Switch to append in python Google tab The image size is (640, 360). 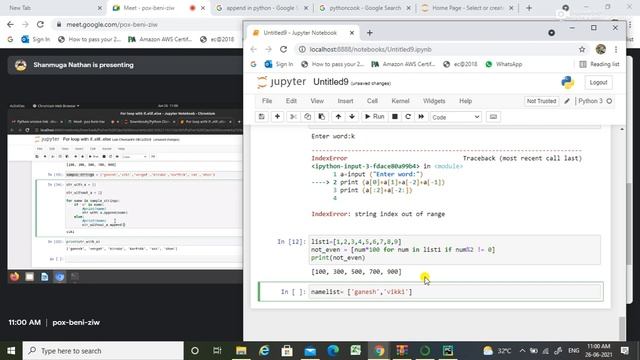point(261,8)
